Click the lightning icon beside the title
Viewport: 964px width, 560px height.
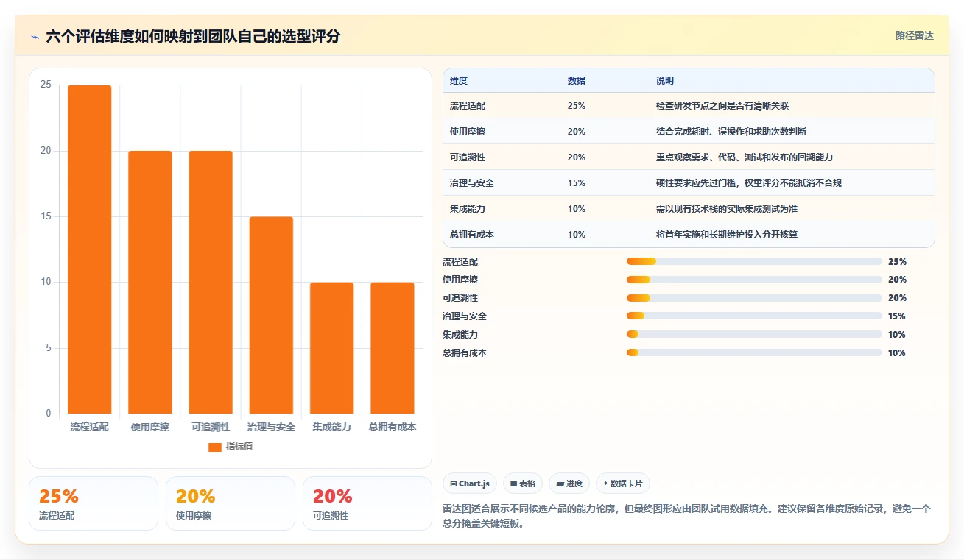click(x=35, y=36)
